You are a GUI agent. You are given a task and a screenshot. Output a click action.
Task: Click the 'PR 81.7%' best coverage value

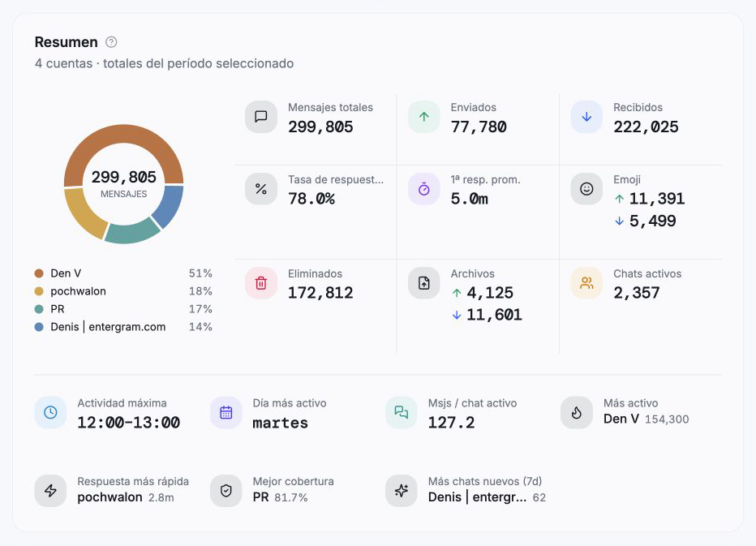click(280, 497)
